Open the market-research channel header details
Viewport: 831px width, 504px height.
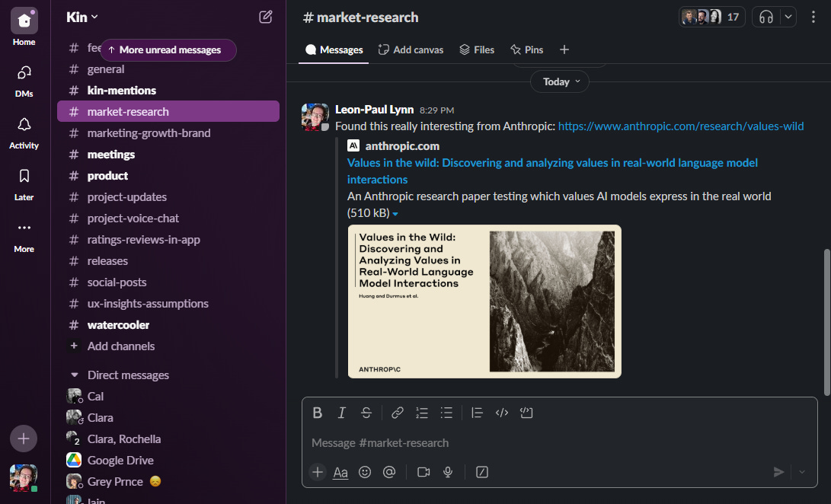360,18
